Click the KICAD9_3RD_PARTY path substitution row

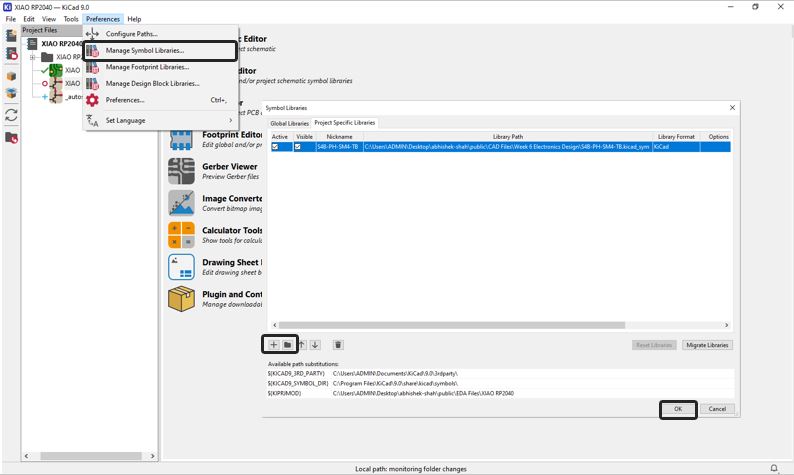[500, 374]
